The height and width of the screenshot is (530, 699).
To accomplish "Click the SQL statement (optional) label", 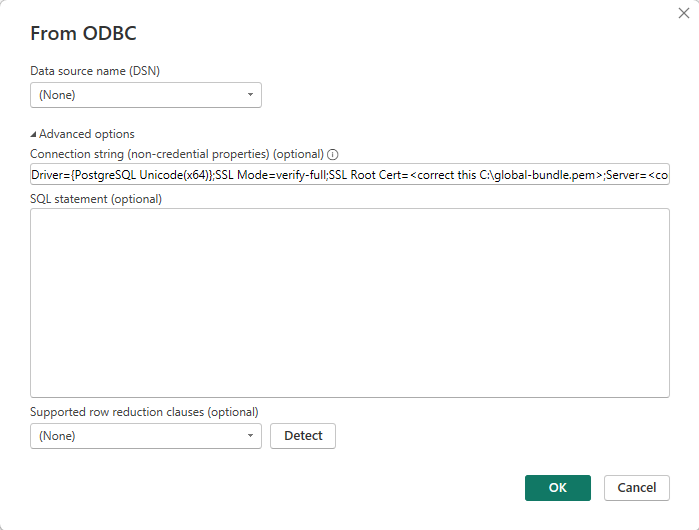I will pos(96,198).
